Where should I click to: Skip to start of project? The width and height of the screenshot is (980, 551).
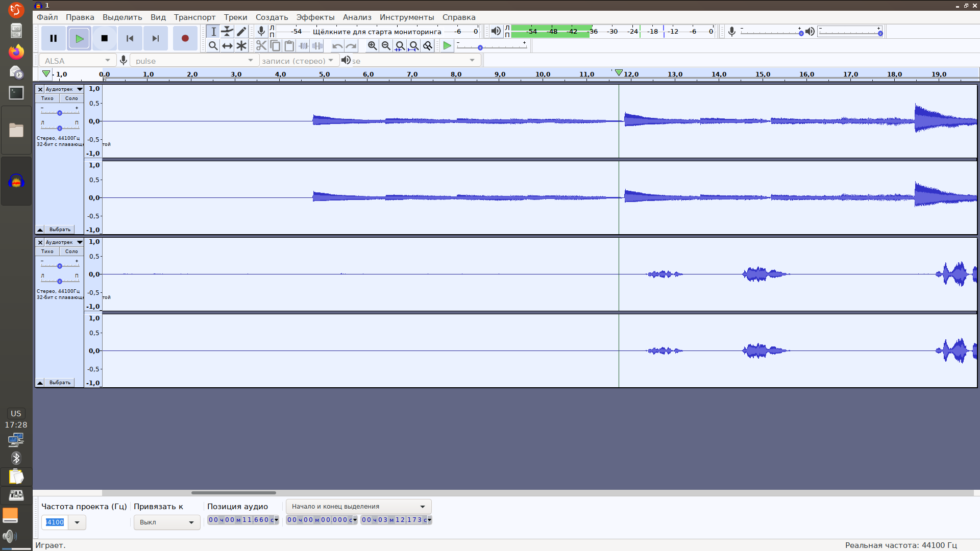130,38
